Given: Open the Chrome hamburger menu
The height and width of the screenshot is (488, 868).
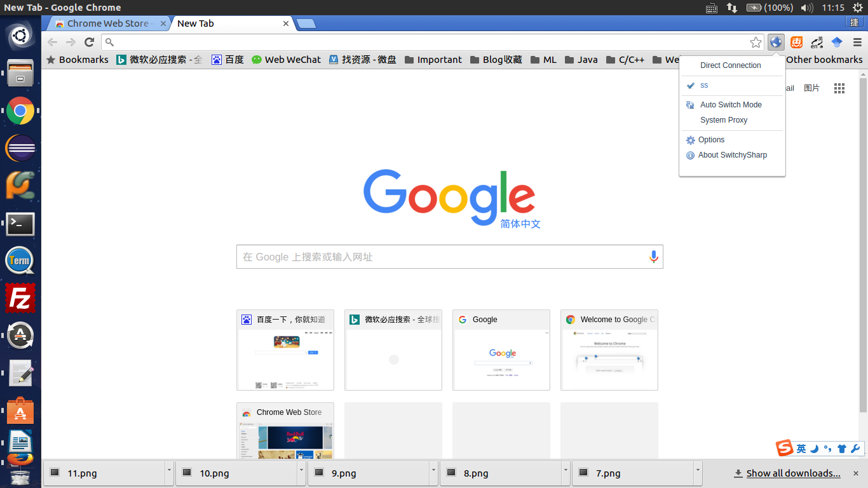Looking at the screenshot, I should [x=857, y=42].
